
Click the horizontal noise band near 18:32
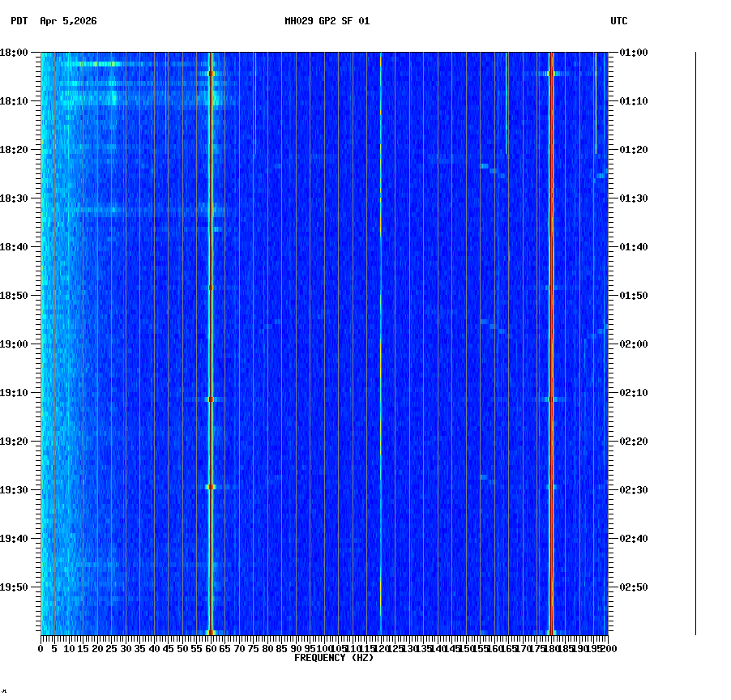click(122, 209)
